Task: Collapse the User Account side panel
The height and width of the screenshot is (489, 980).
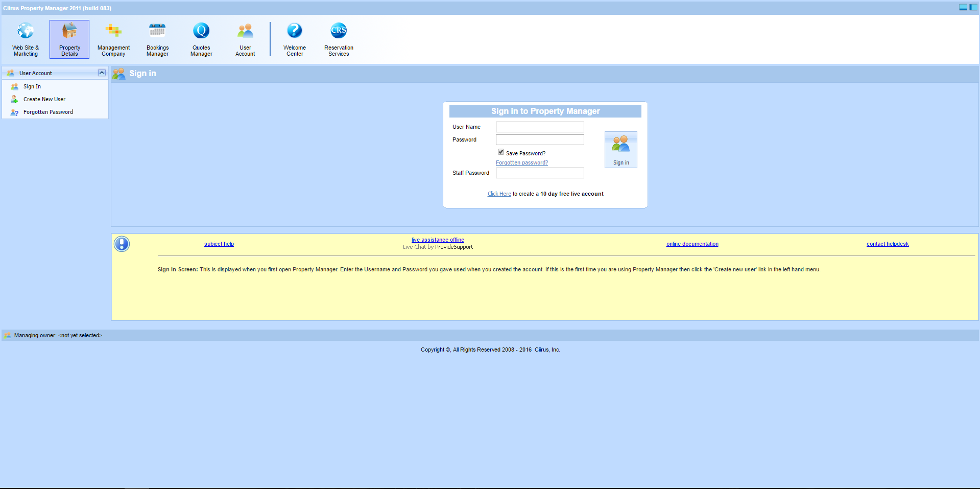Action: (102, 73)
